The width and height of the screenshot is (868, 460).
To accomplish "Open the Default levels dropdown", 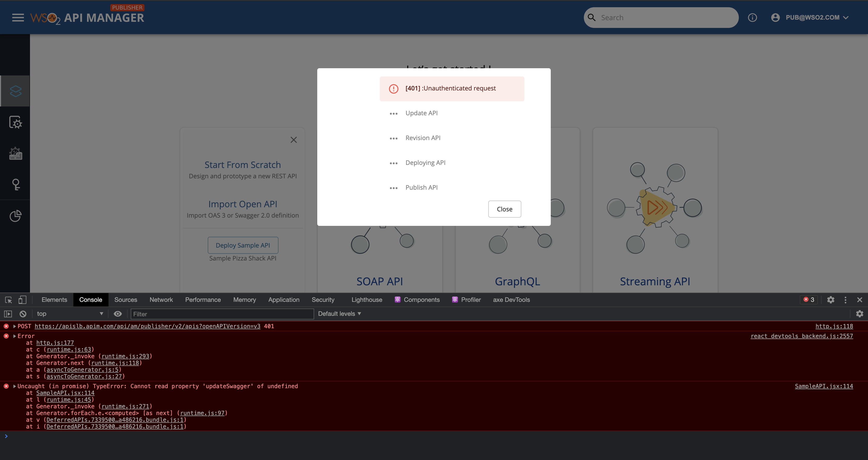I will point(339,313).
